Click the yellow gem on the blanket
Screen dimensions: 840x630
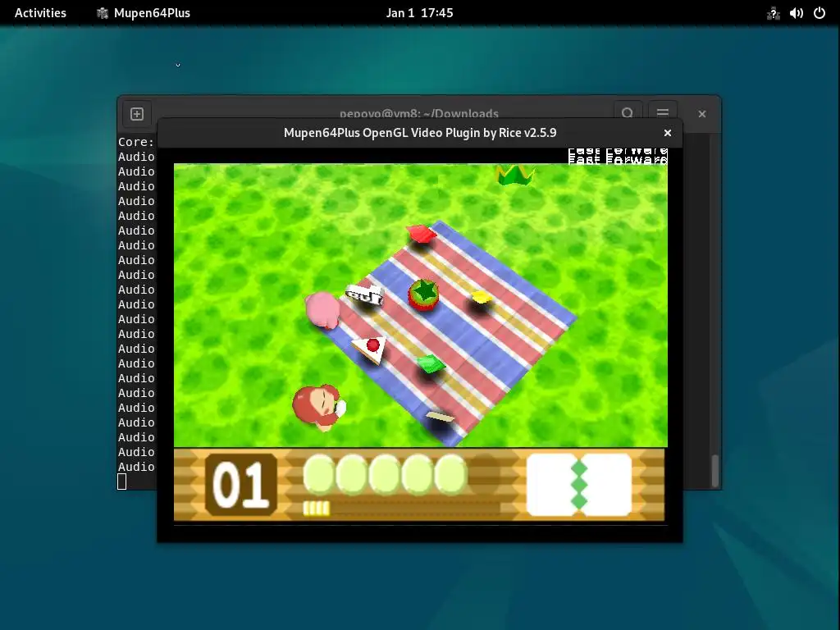click(x=481, y=297)
